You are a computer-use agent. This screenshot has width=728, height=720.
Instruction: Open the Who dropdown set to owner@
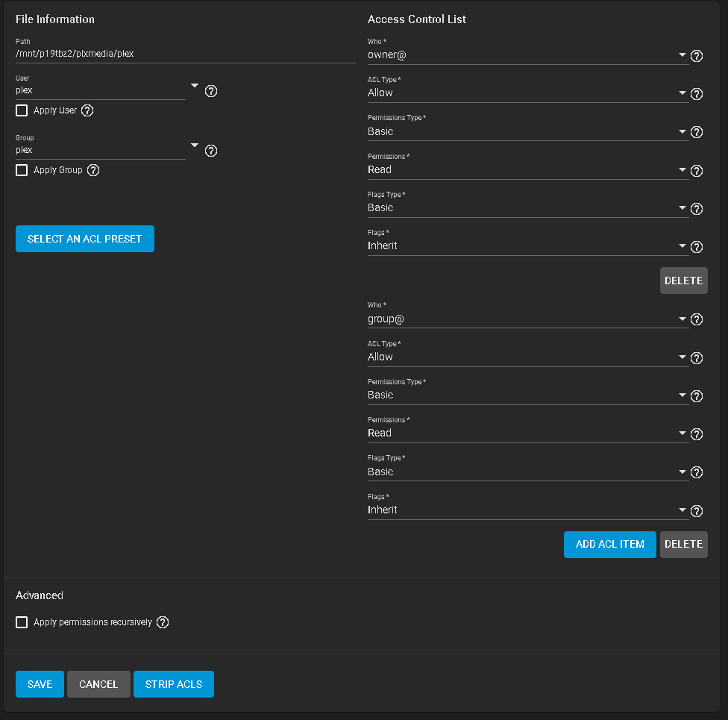click(x=528, y=54)
